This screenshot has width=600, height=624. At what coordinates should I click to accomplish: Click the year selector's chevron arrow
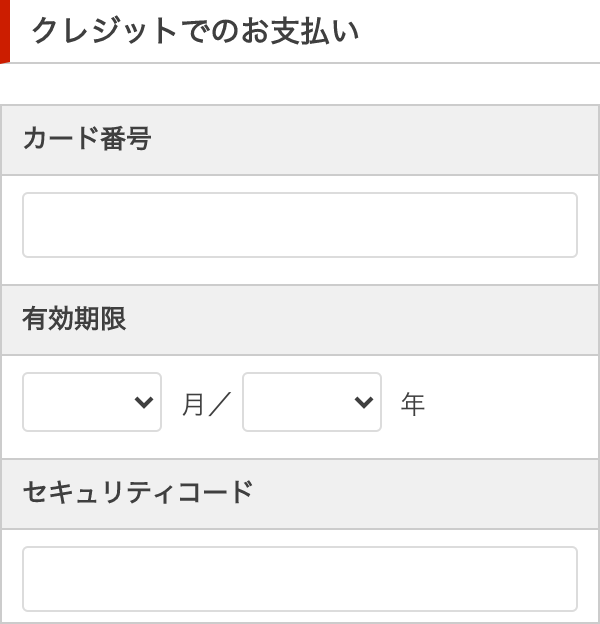[x=364, y=402]
